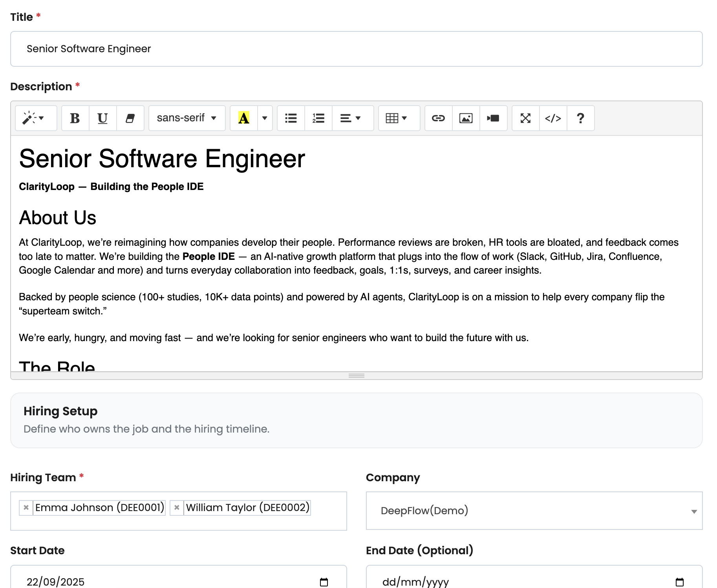Remove Emma Johnson from Hiring Team
The width and height of the screenshot is (717, 588).
26,508
